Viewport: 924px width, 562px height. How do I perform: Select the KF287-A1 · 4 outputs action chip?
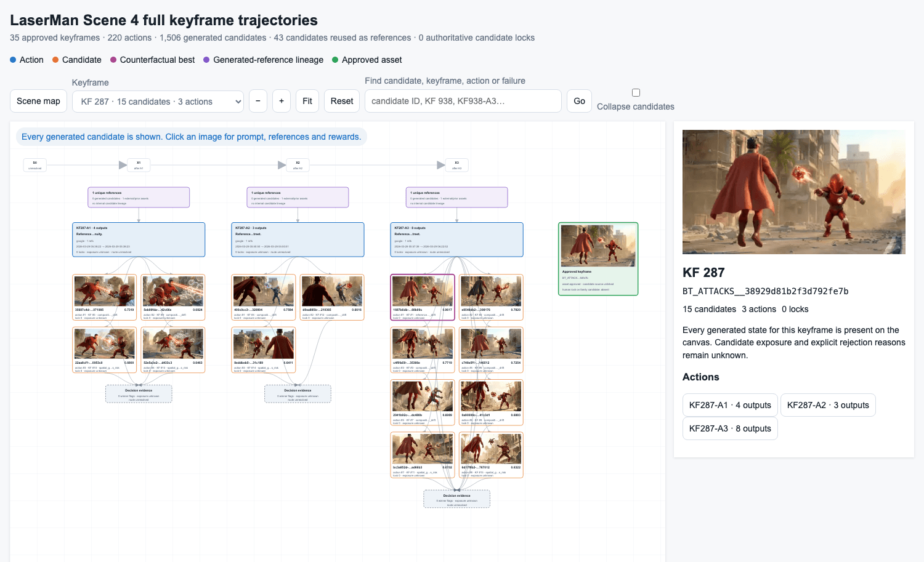coord(730,405)
